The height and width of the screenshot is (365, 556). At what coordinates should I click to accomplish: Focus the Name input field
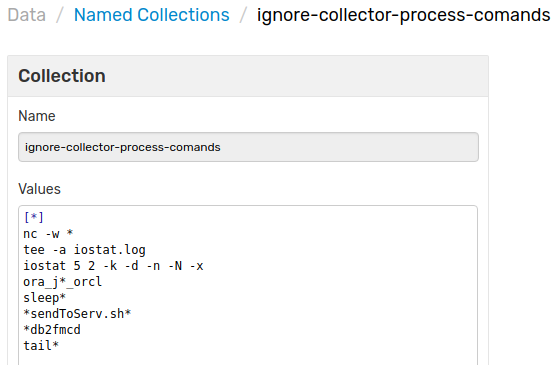pos(248,147)
